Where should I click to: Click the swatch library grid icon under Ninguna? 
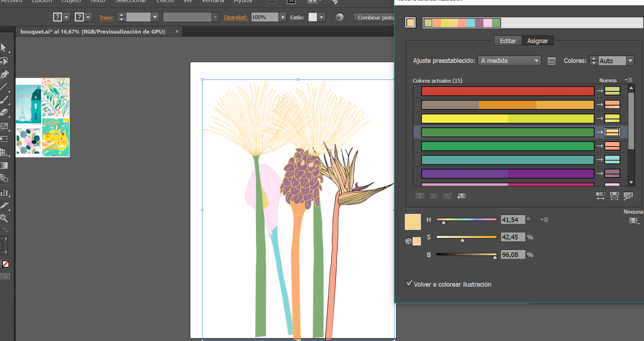coord(634,221)
